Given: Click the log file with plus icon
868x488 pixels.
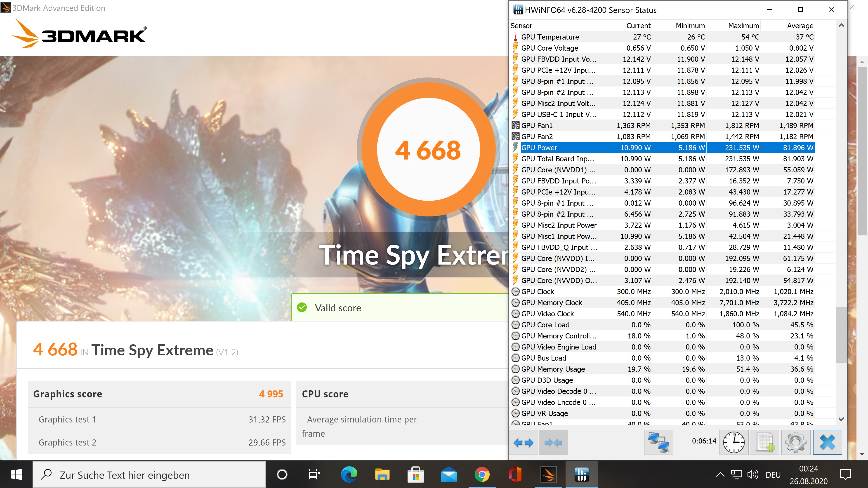Looking at the screenshot, I should point(764,442).
